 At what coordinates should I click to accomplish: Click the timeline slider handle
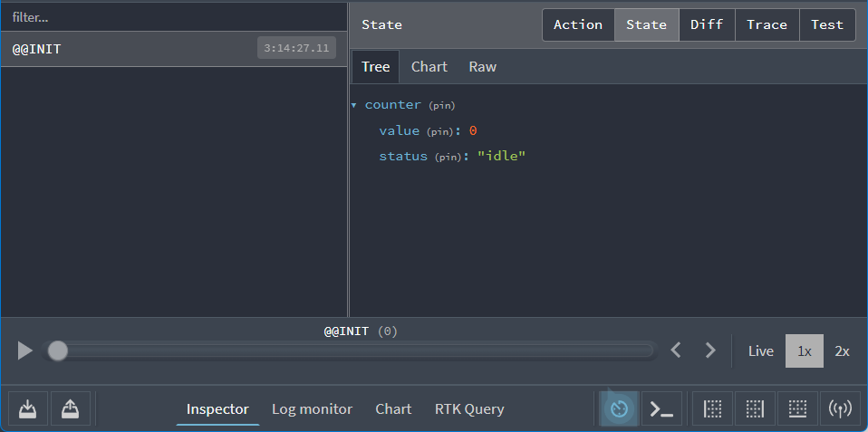tap(57, 350)
